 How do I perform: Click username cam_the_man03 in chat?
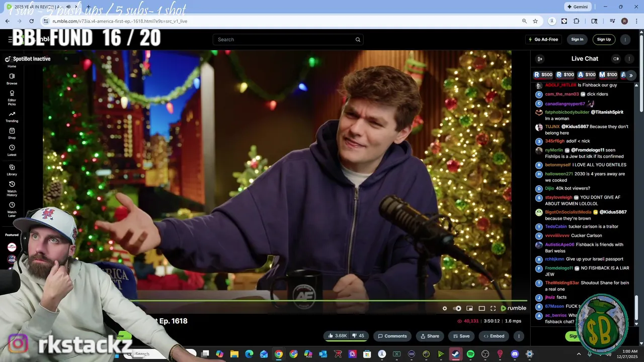561,94
